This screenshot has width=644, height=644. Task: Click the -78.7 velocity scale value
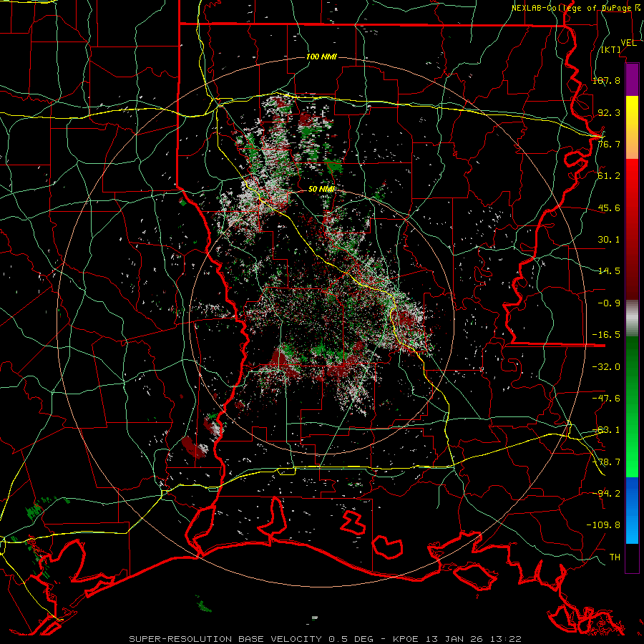pyautogui.click(x=606, y=462)
